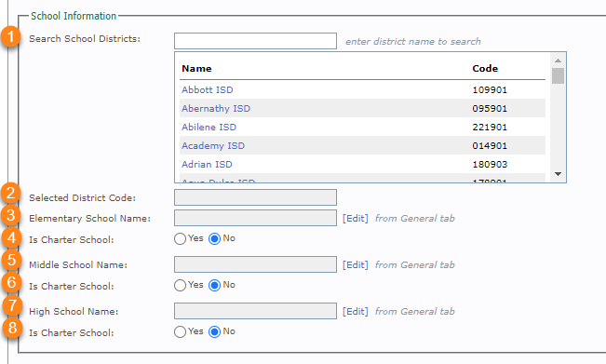Click the Name column header

[x=196, y=68]
